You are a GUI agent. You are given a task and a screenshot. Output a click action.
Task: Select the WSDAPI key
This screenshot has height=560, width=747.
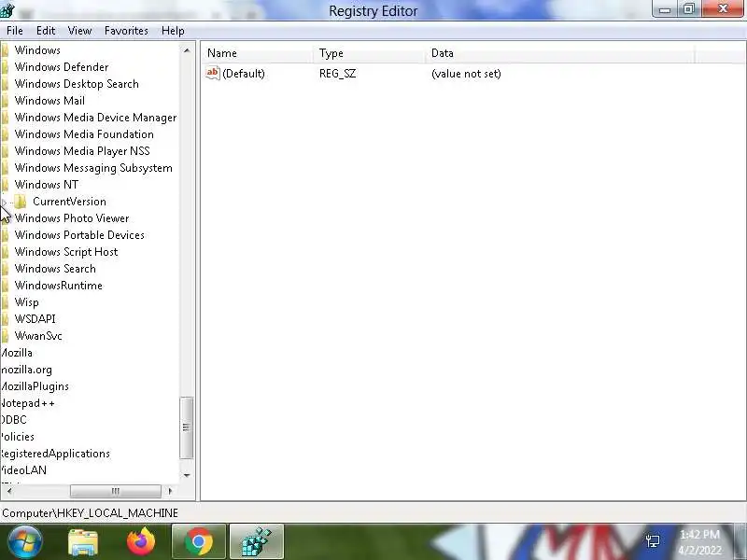pyautogui.click(x=35, y=319)
